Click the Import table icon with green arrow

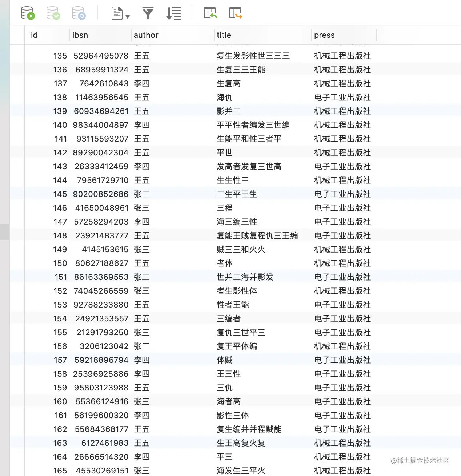[x=210, y=13]
